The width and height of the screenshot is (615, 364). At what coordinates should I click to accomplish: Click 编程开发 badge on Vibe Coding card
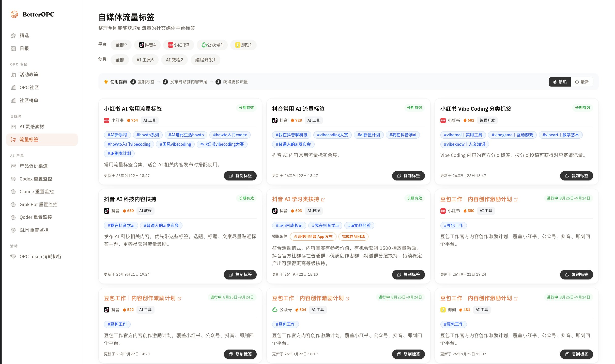487,120
